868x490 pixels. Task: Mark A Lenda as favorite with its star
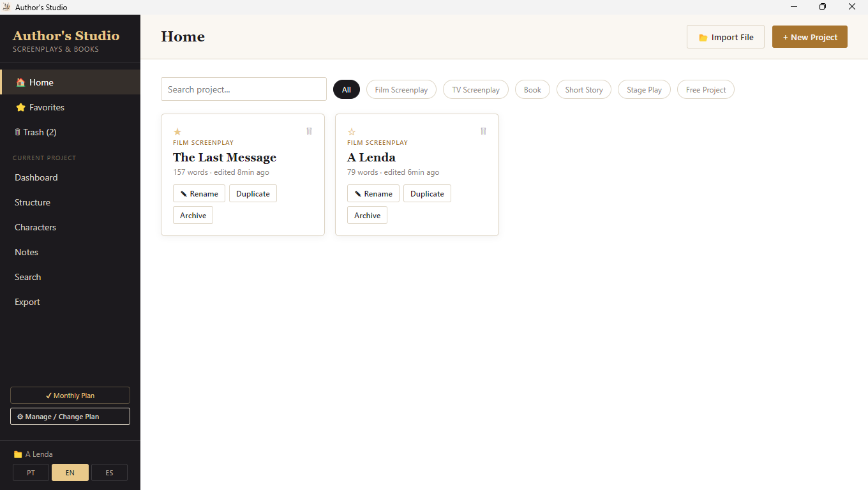[352, 131]
